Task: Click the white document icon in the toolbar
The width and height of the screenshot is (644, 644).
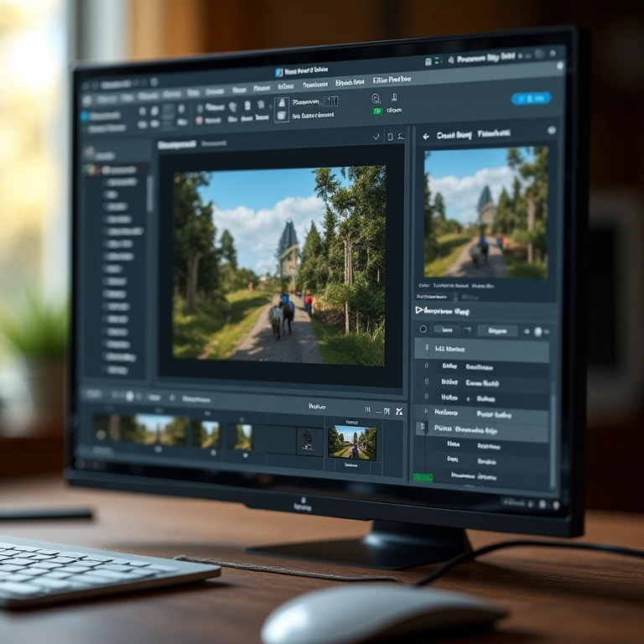Action: (x=282, y=106)
